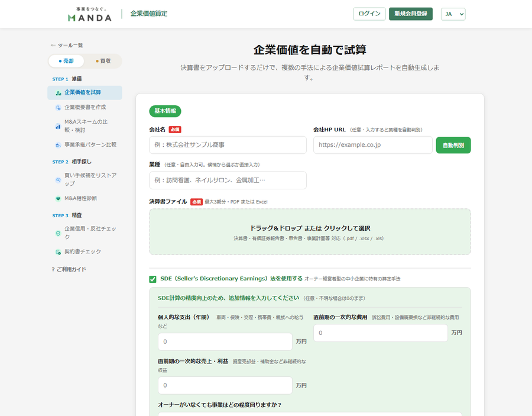This screenshot has width=532, height=416.
Task: Click the ログイン button
Action: (369, 14)
